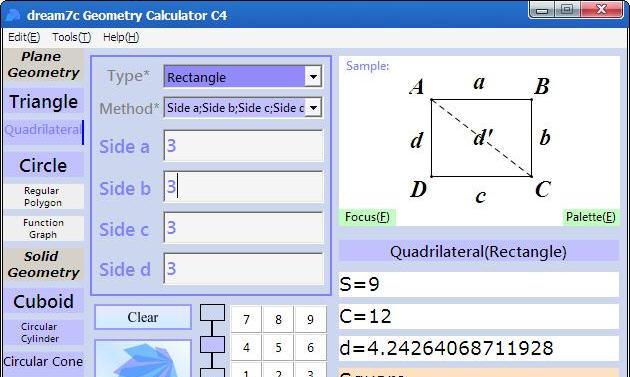Click keypad digit 7
This screenshot has width=630, height=377.
click(x=246, y=320)
